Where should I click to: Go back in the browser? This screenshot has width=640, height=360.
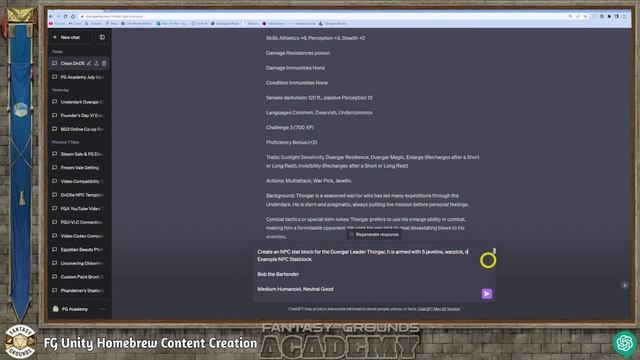coord(51,16)
